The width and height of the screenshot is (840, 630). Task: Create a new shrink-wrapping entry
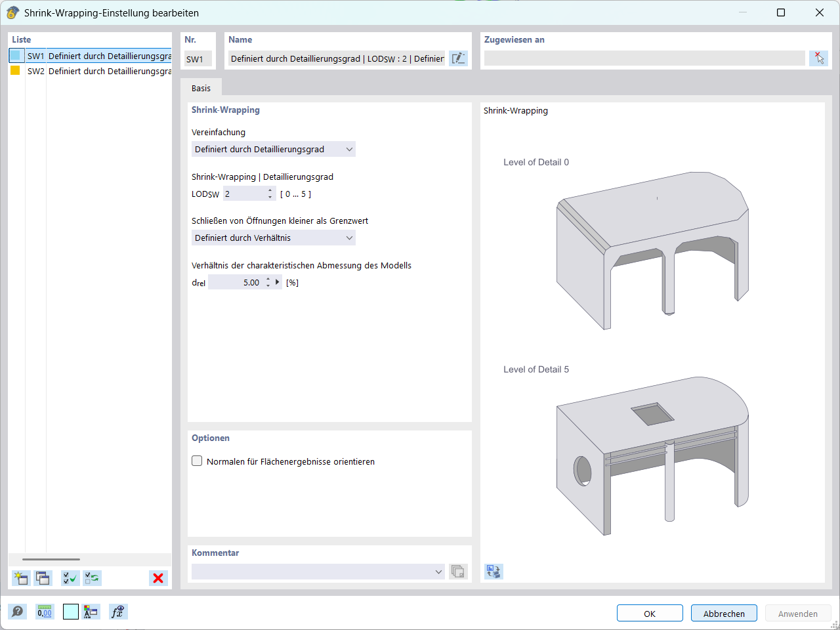tap(20, 578)
